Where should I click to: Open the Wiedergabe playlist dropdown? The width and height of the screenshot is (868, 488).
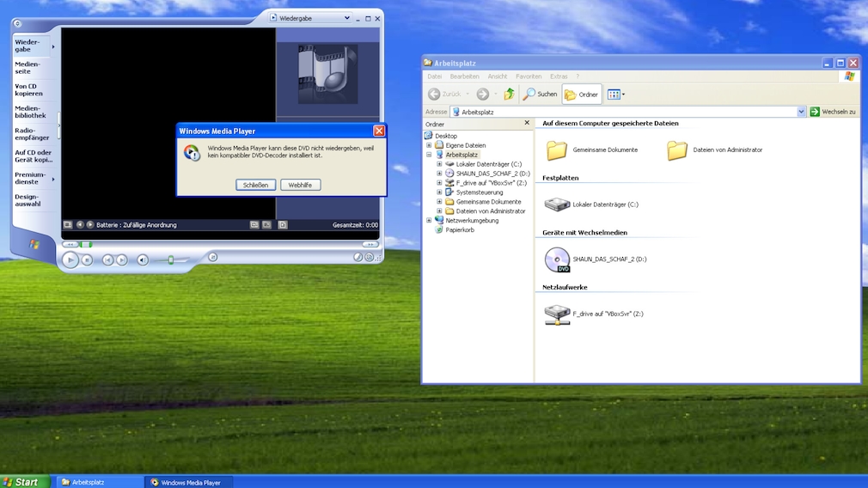tap(346, 18)
